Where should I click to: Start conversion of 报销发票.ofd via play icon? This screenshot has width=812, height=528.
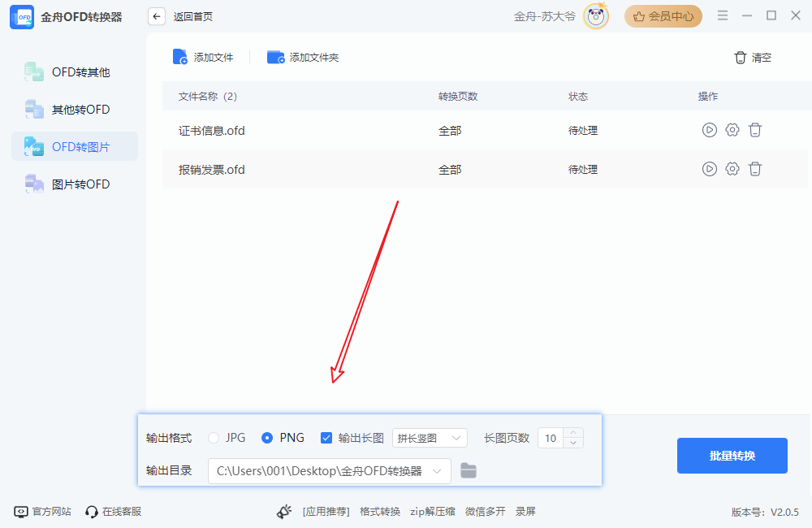(710, 168)
